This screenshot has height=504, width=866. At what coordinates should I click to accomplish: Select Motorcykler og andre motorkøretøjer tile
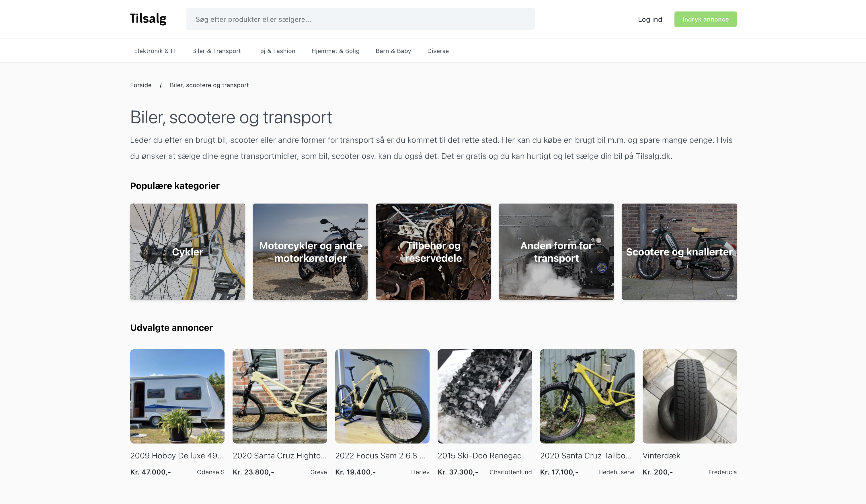[x=310, y=251]
